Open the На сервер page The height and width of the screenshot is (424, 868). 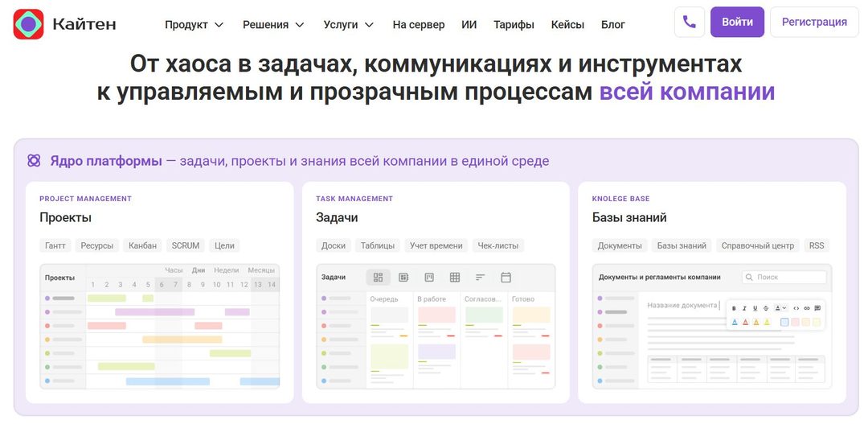[419, 24]
